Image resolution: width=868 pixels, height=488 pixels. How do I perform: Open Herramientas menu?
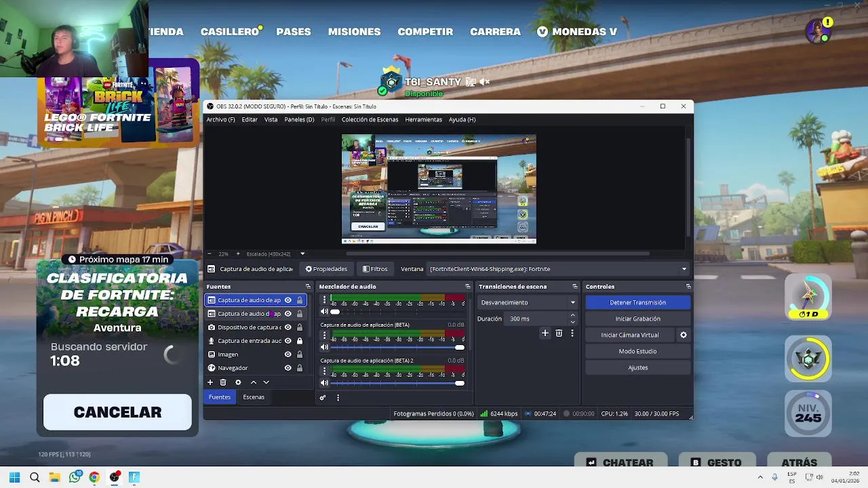coord(423,119)
